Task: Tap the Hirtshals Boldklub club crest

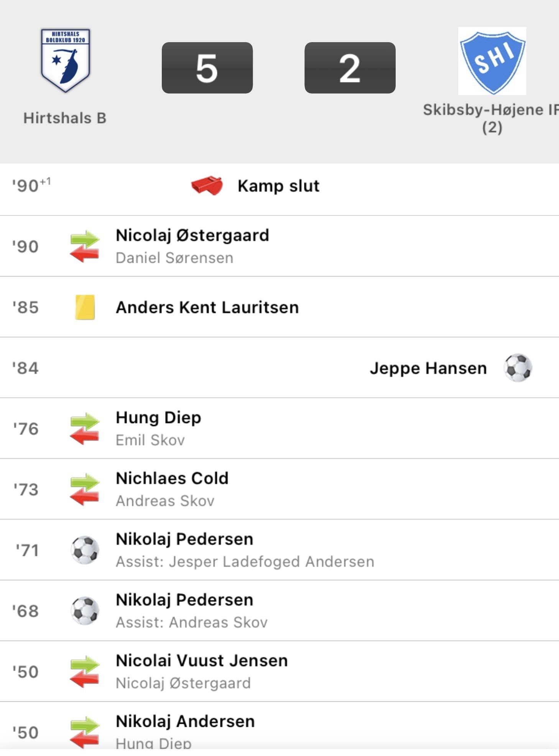Action: (66, 61)
